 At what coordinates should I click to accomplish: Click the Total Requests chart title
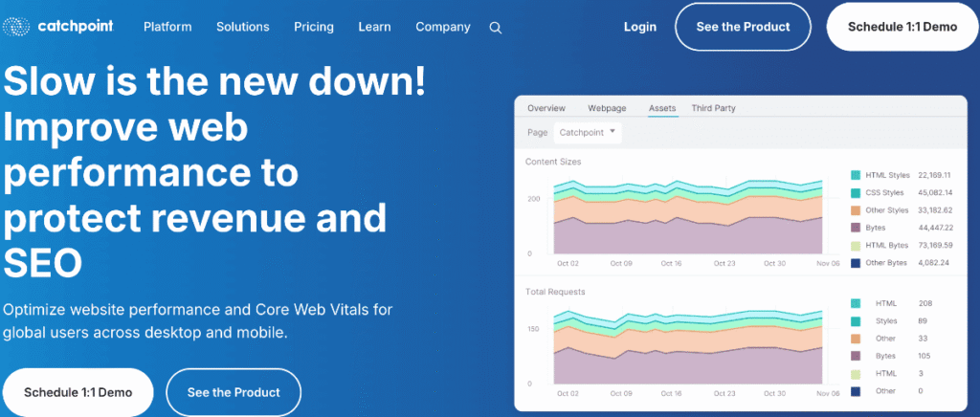(x=555, y=292)
